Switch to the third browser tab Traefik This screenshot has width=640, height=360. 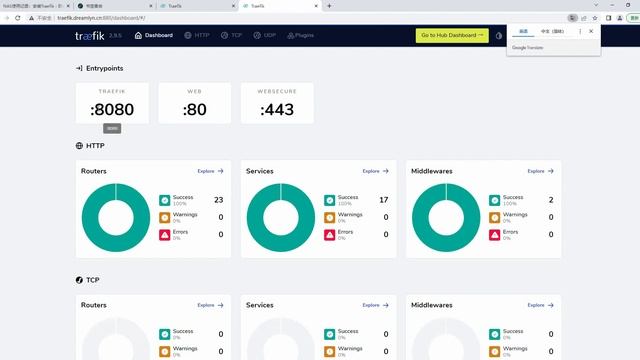pyautogui.click(x=197, y=6)
